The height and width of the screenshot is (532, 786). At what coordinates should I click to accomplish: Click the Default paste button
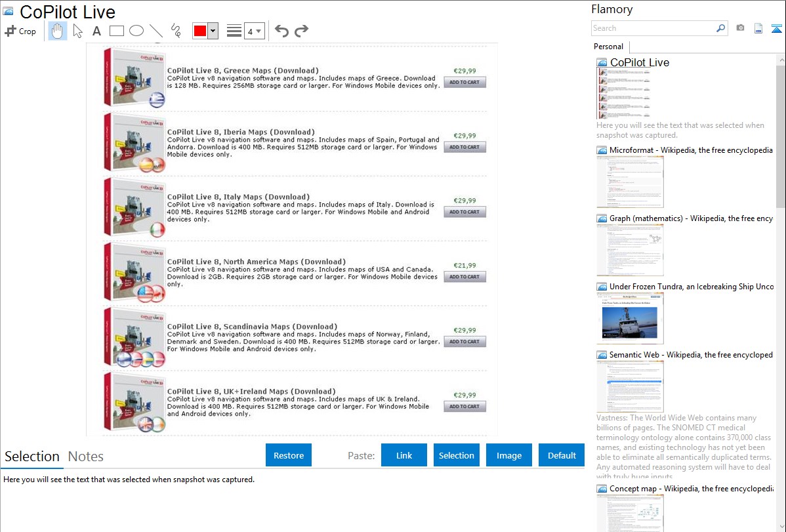tap(562, 455)
